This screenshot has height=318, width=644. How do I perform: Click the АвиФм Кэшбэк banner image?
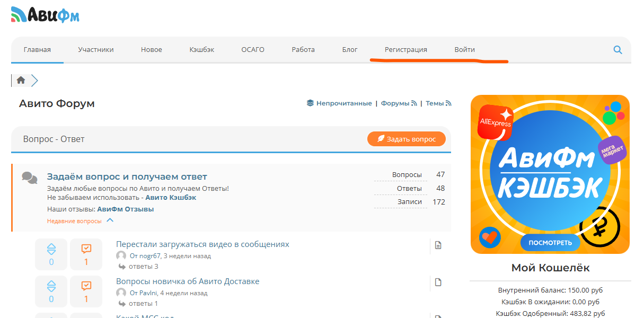coord(550,174)
